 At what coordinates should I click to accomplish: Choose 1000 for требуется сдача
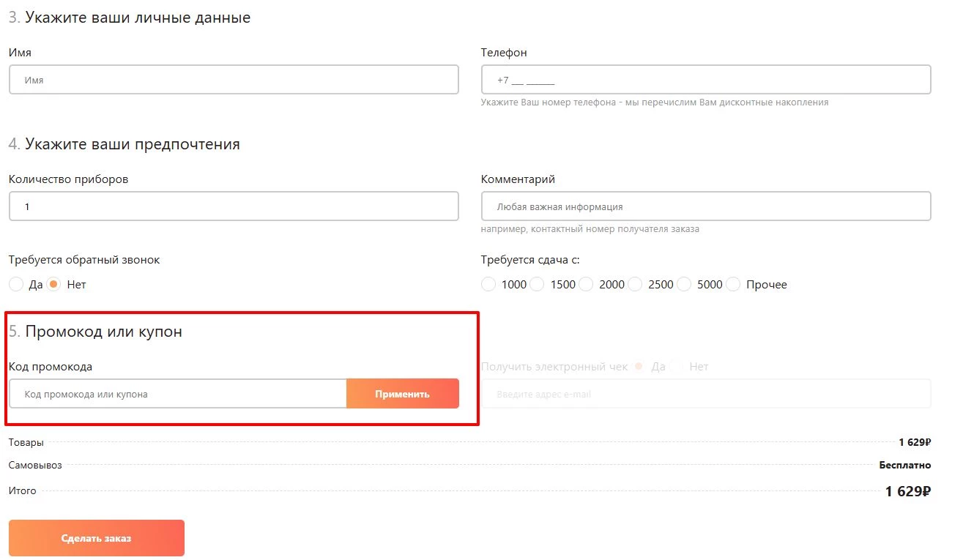[x=488, y=284]
